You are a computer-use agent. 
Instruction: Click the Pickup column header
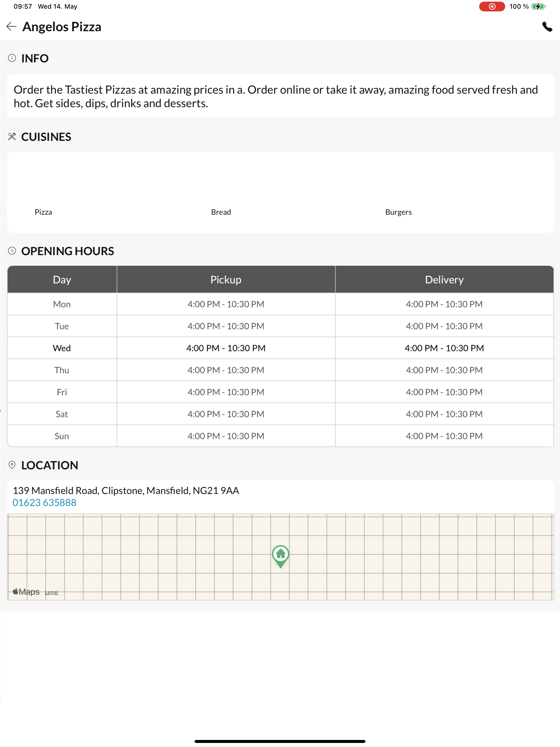click(x=226, y=279)
